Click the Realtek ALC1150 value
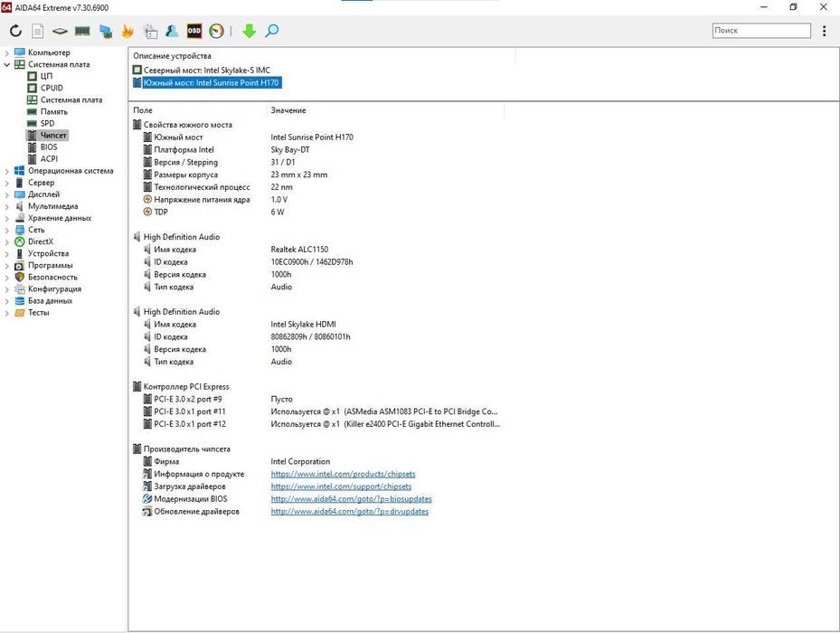This screenshot has height=633, width=840. click(x=299, y=250)
